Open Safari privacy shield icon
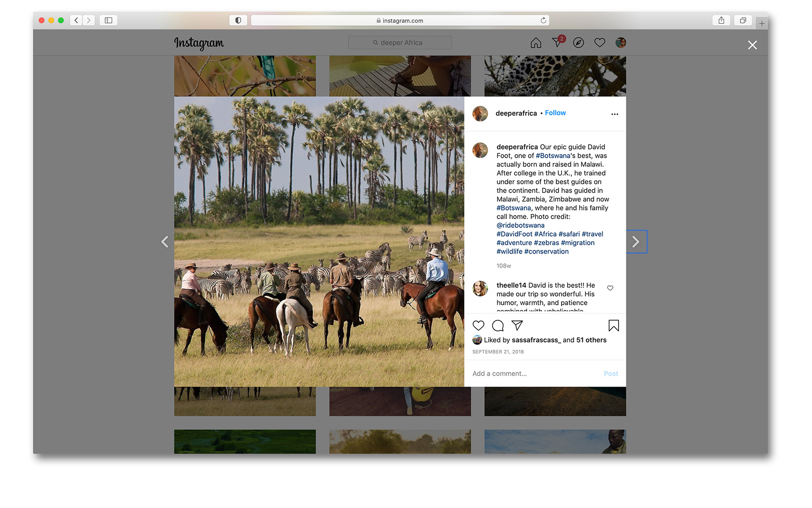The width and height of the screenshot is (812, 508). click(238, 20)
